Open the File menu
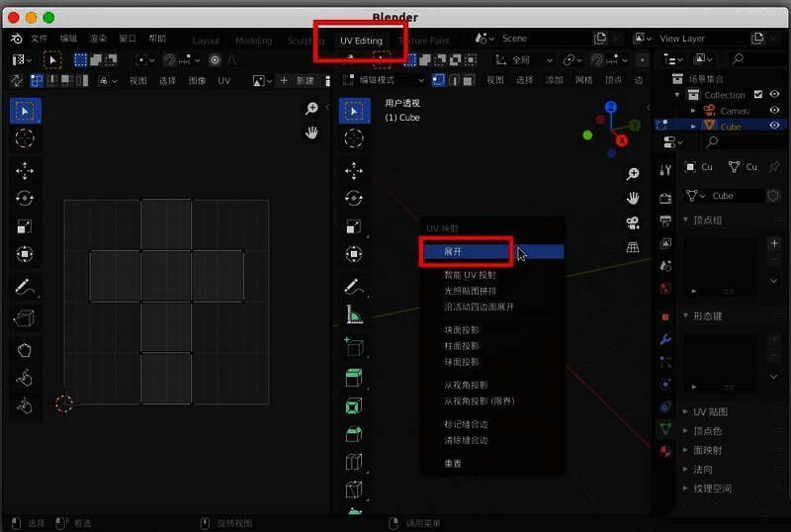Viewport: 791px width, 532px height. click(39, 39)
